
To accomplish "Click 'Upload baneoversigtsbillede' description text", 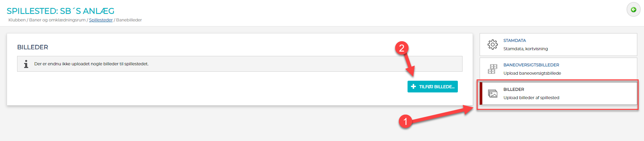I will [532, 73].
